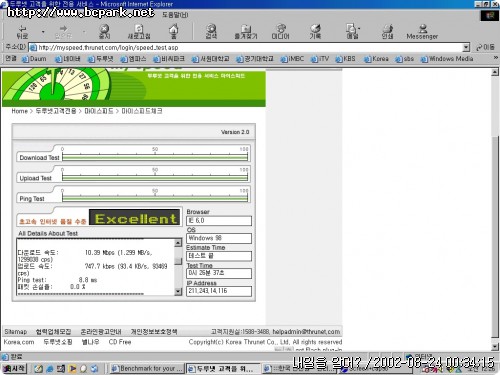The width and height of the screenshot is (500, 375).
Task: Open the iTV links bar shortcut
Action: point(320,59)
